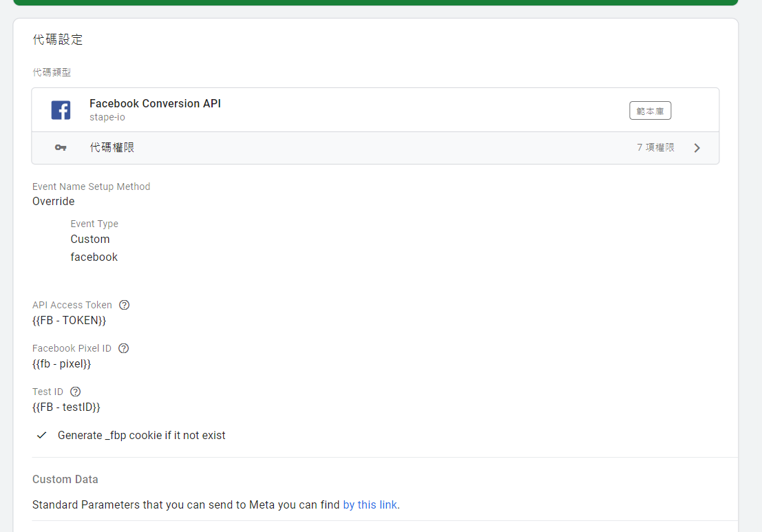Click the stape-io vendor name

click(x=107, y=117)
